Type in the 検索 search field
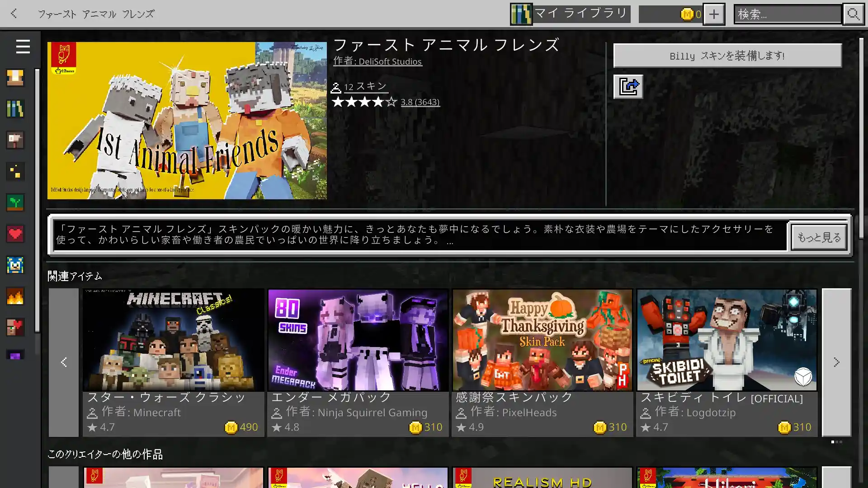Image resolution: width=868 pixels, height=488 pixels. coord(788,14)
